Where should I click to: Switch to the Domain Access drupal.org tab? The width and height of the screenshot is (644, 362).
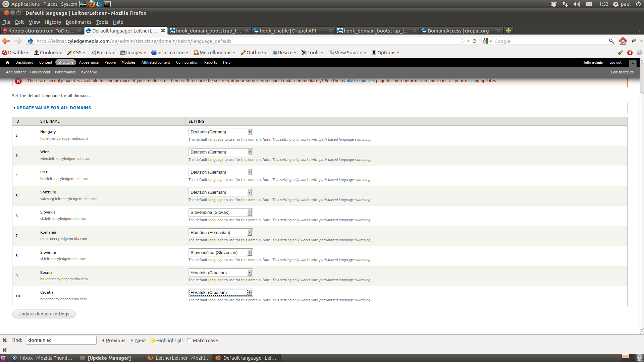pyautogui.click(x=461, y=31)
